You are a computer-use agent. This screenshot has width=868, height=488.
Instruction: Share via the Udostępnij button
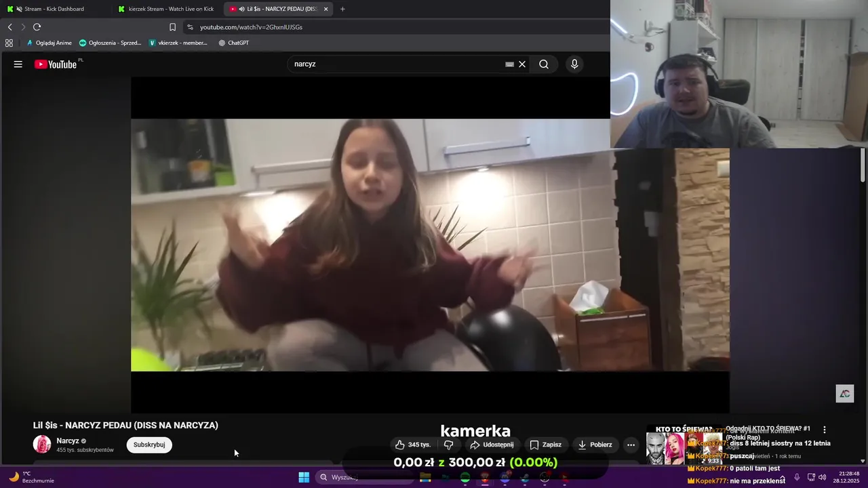[x=492, y=445]
